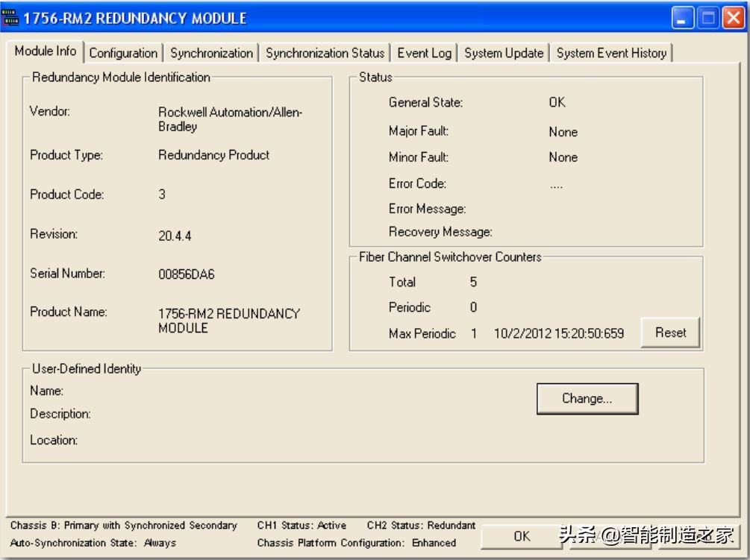
Task: Minimize the 1756-RM2 Redundancy Module window
Action: 684,18
